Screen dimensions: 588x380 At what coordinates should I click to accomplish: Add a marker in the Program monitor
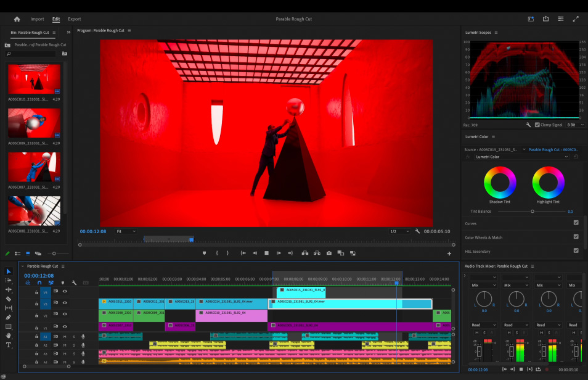204,253
